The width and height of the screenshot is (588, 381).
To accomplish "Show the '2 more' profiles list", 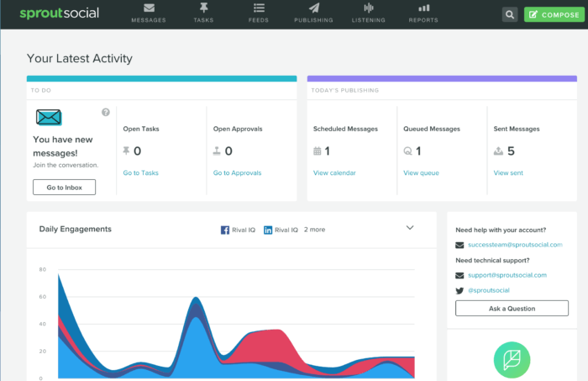I will click(315, 229).
